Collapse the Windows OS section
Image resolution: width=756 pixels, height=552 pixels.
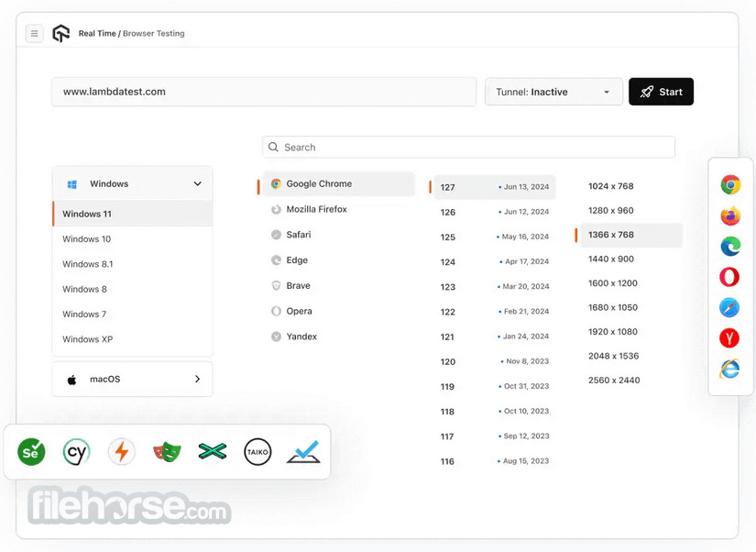click(x=133, y=183)
